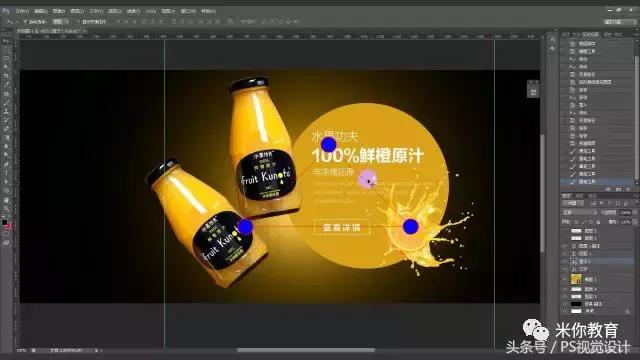
Task: Select the Hand tool
Action: (x=6, y=200)
